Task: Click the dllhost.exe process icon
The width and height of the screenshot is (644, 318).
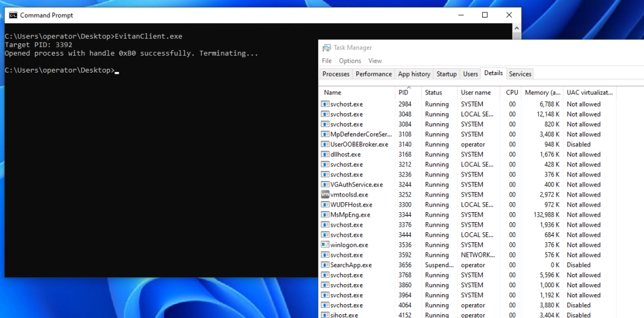Action: pyautogui.click(x=325, y=154)
